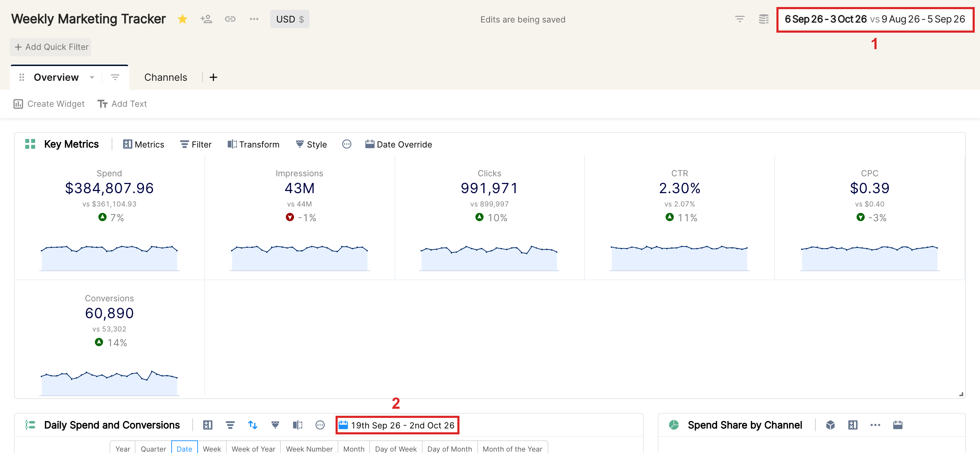Select Week date grouping

[212, 448]
